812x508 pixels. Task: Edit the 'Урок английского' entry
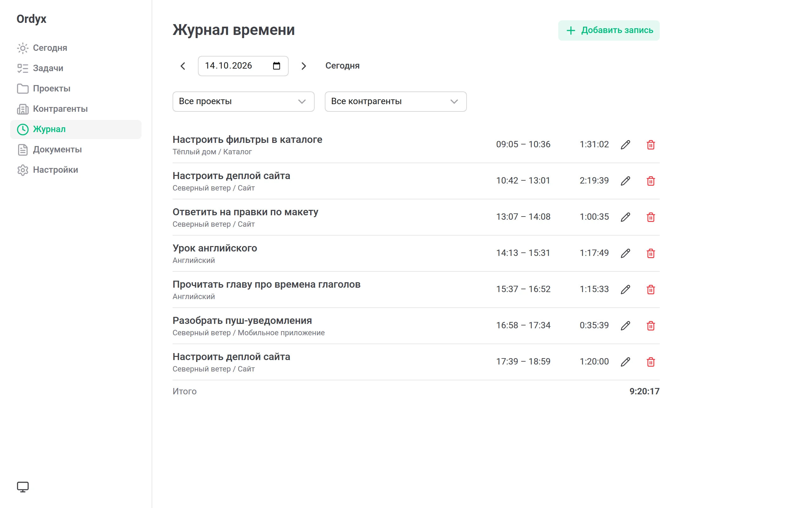[x=625, y=253]
